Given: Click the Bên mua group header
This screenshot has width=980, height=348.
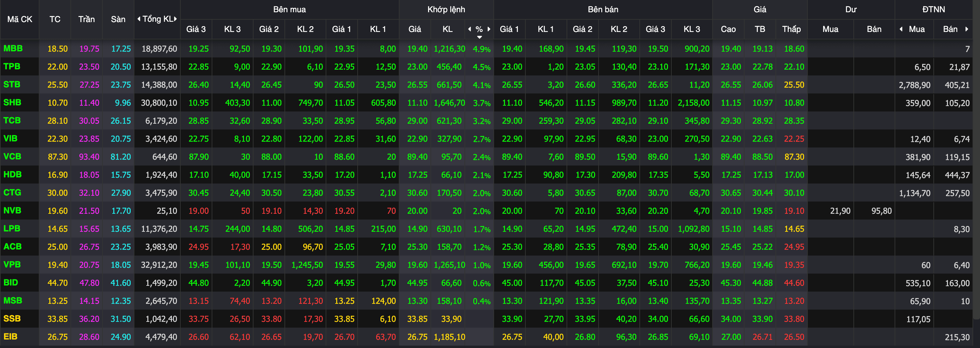Looking at the screenshot, I should click(290, 10).
